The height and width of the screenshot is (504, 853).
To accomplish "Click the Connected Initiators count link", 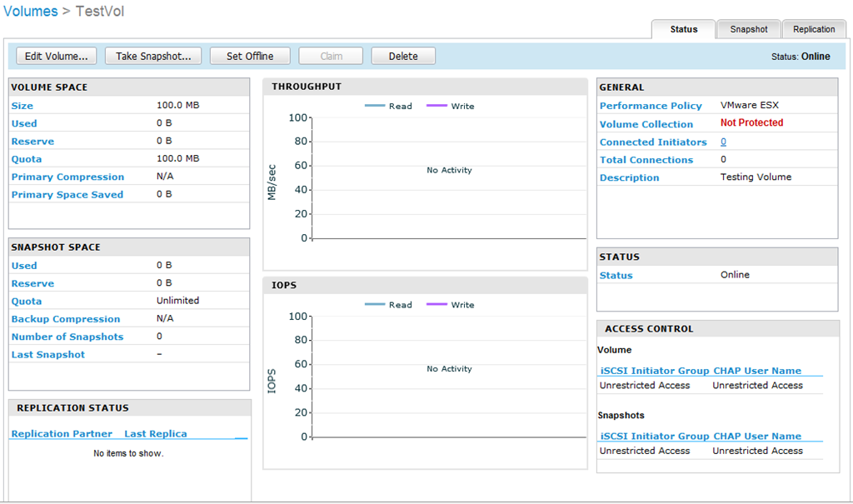I will pyautogui.click(x=723, y=142).
